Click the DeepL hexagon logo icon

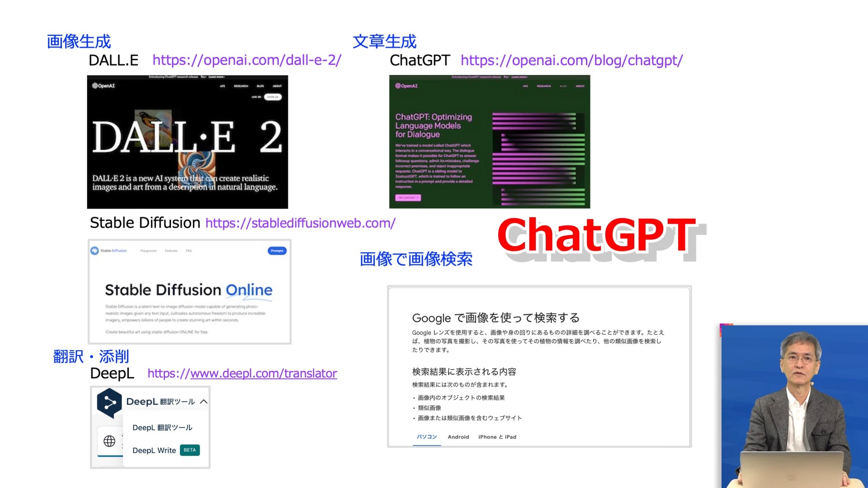click(x=109, y=402)
